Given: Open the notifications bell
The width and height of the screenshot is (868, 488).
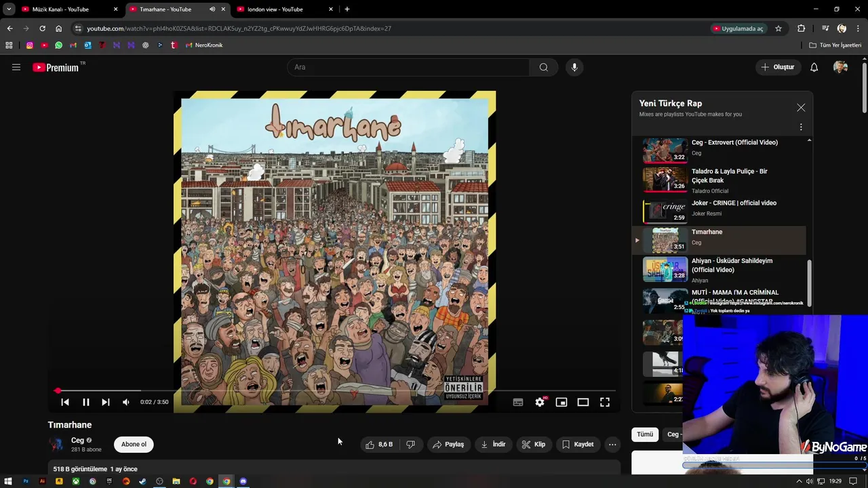Looking at the screenshot, I should point(814,67).
